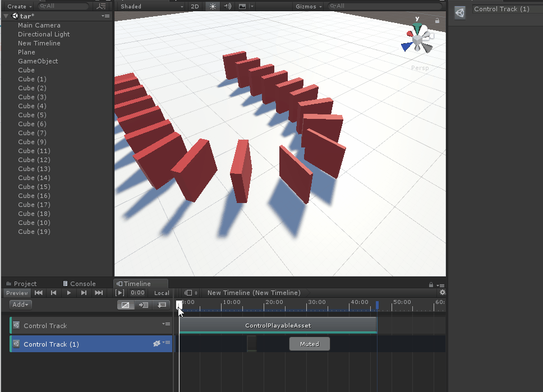Click the Inspector Unity object icon
Viewport: 543px width, 392px height.
(460, 13)
